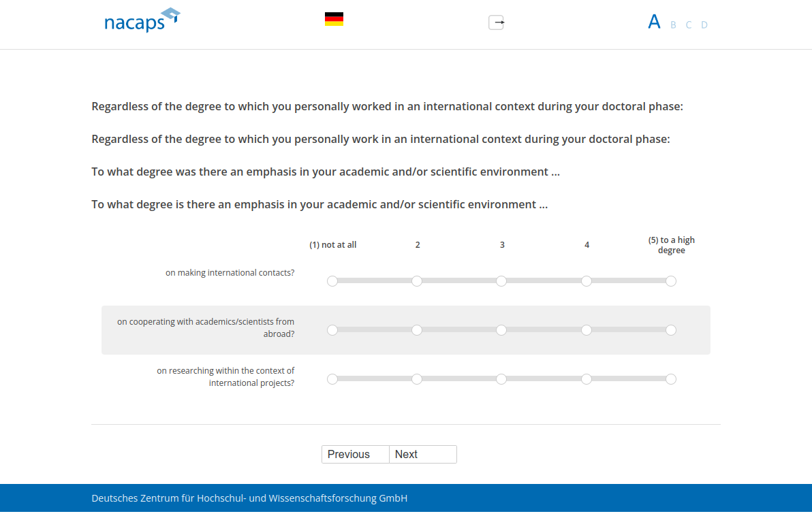Rate researching in international projects as 4
The height and width of the screenshot is (518, 812).
point(587,379)
